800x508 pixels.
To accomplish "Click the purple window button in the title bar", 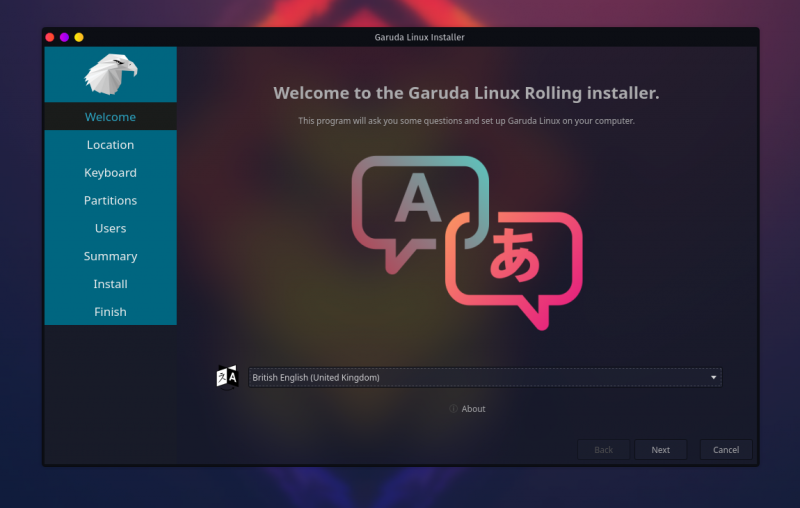I will pyautogui.click(x=64, y=37).
